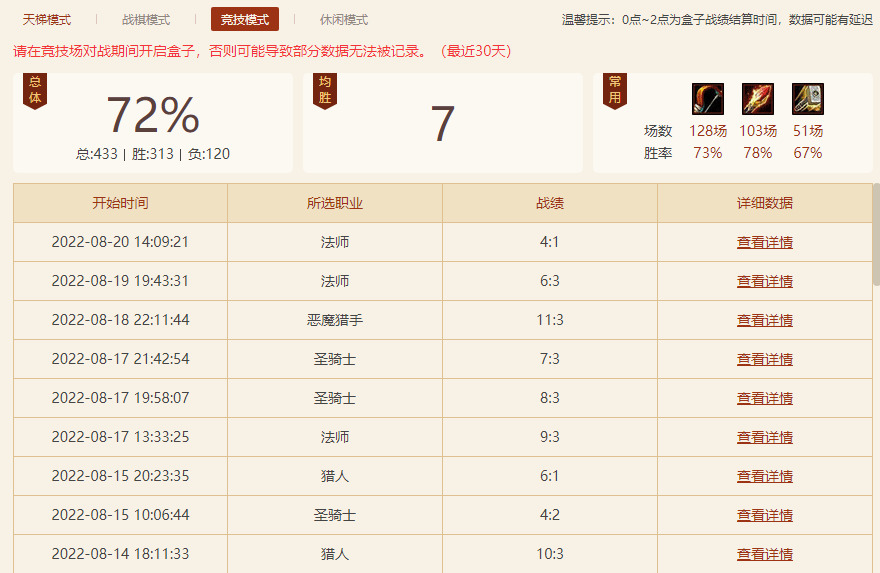Viewport: 880px width, 573px height.
Task: Click the Paladin hammer class icon
Action: (x=808, y=99)
